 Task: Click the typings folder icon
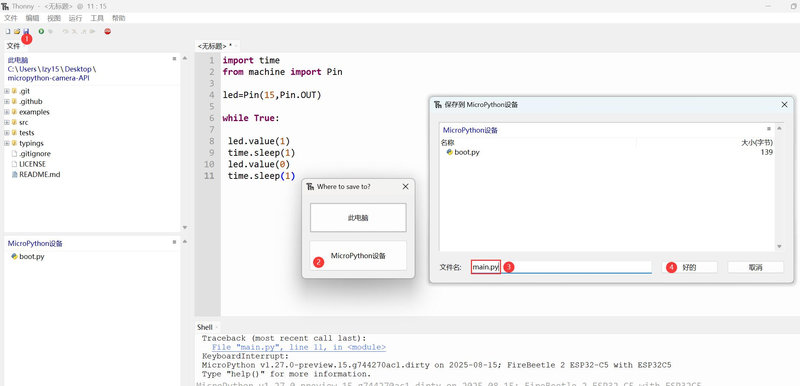14,143
